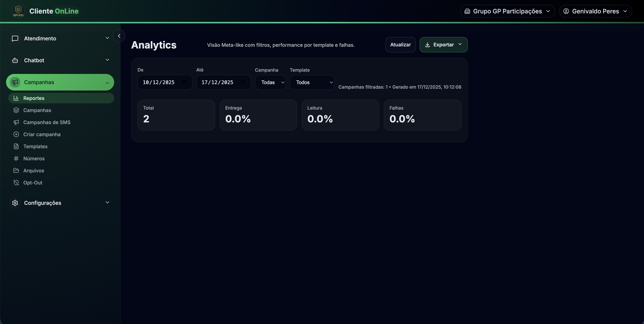Click the Campanhas layers icon
The height and width of the screenshot is (324, 644).
point(16,110)
